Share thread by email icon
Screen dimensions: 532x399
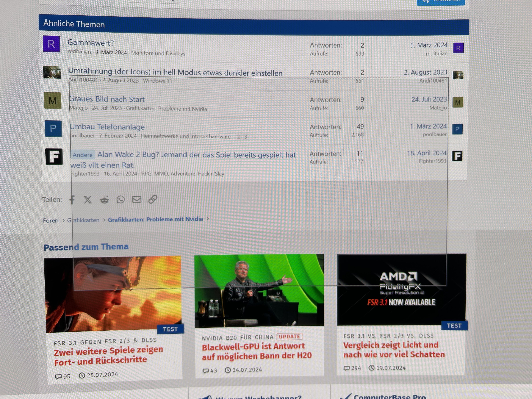pos(137,199)
